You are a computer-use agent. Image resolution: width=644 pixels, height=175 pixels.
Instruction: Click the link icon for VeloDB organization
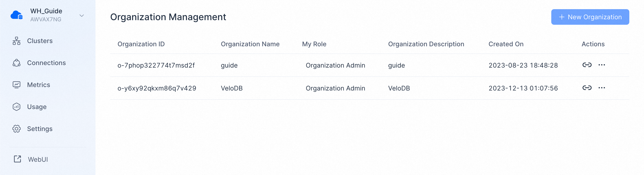coord(587,88)
